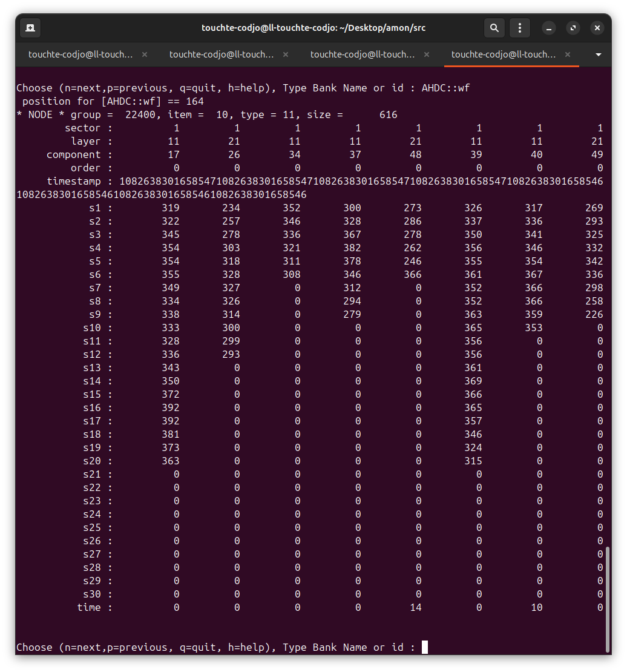Click the time row value 14

coord(416,607)
